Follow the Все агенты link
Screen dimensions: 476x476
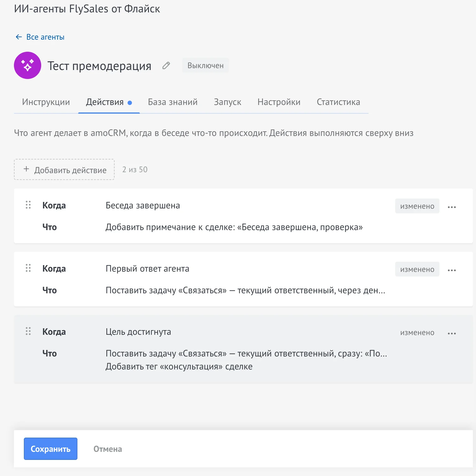tap(45, 37)
